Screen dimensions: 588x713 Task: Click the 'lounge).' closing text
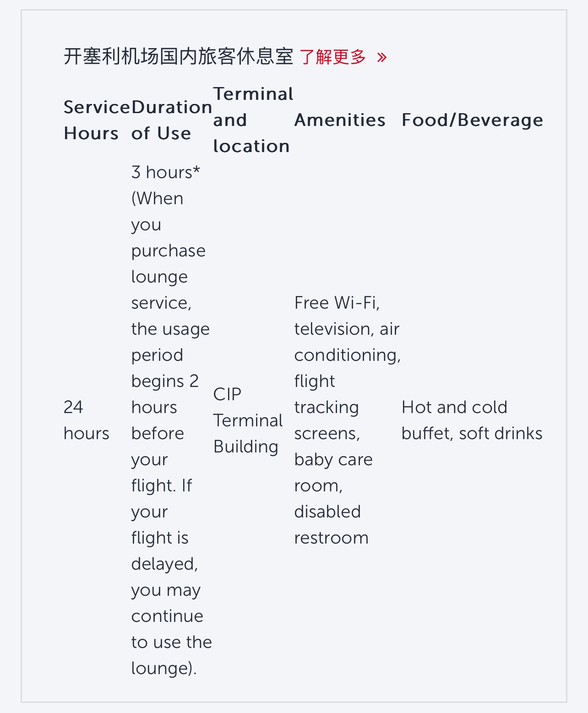coord(164,668)
